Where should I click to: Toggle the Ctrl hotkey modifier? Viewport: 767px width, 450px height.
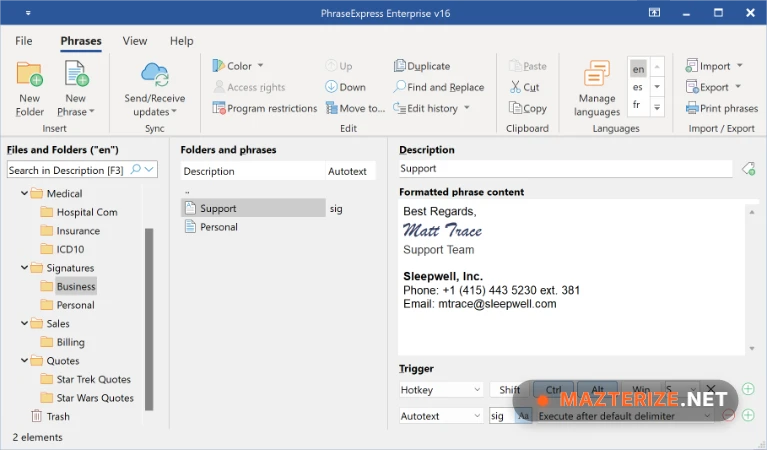click(x=553, y=390)
